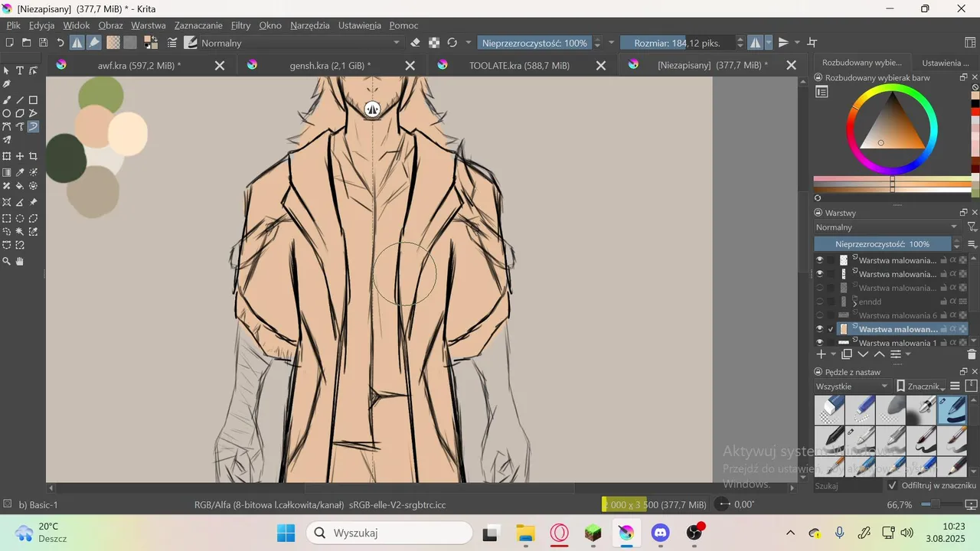Open Windows Start menu
The height and width of the screenshot is (551, 980).
click(286, 533)
